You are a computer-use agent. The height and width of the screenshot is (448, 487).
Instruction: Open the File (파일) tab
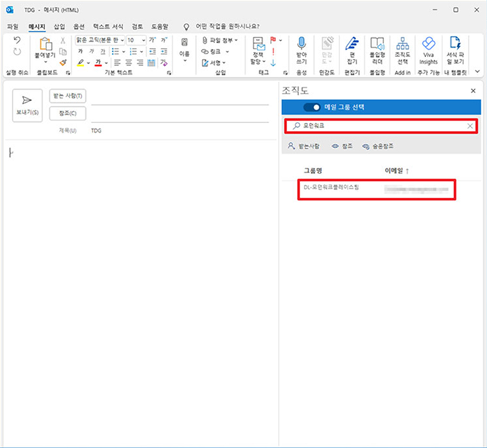point(12,27)
